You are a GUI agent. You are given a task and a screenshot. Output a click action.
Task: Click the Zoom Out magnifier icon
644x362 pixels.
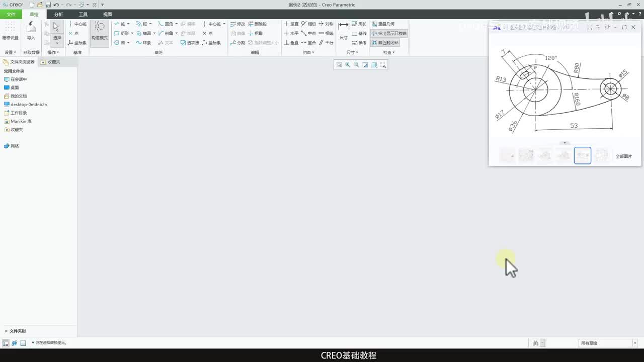point(356,65)
